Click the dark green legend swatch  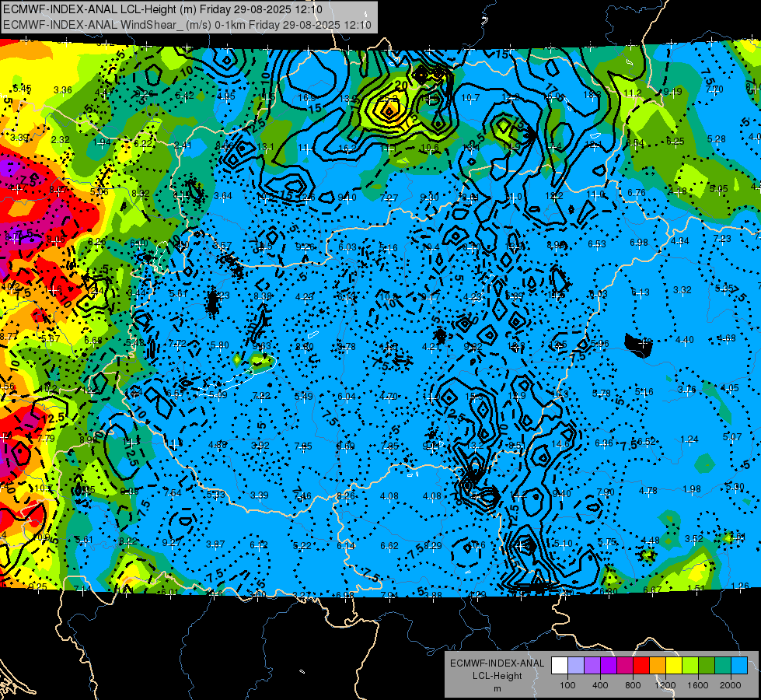coord(706,666)
